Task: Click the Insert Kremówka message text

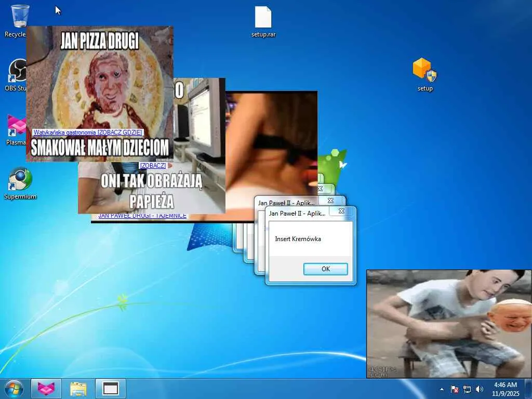Action: (x=298, y=239)
